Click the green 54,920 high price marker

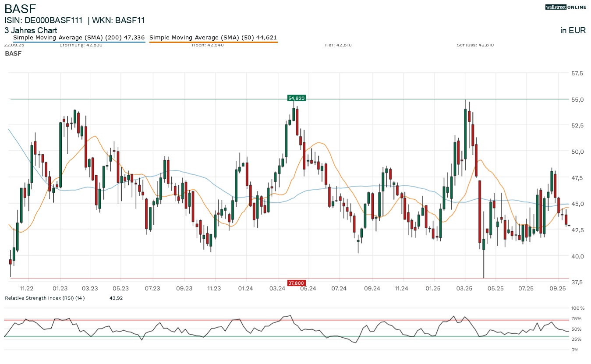296,98
